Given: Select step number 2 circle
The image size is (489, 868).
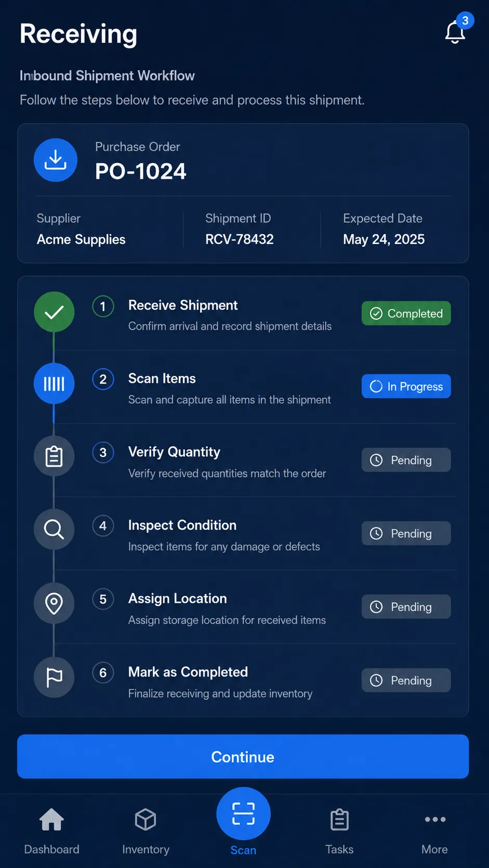Looking at the screenshot, I should [103, 379].
